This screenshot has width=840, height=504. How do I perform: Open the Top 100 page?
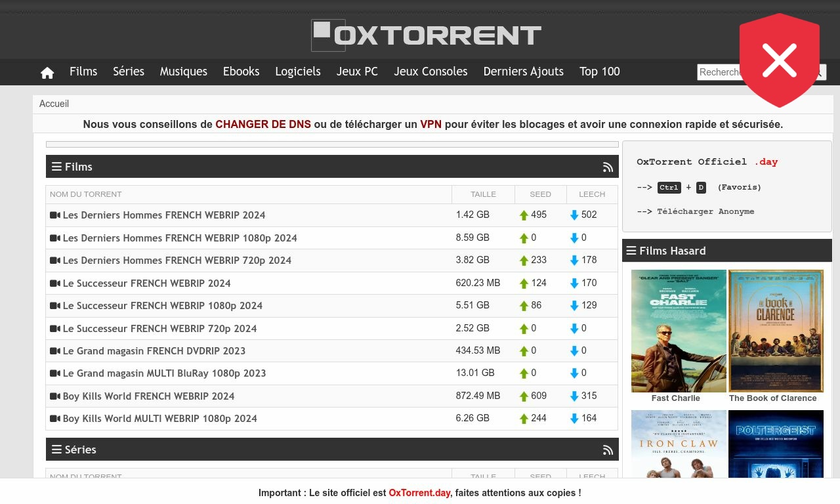click(600, 72)
